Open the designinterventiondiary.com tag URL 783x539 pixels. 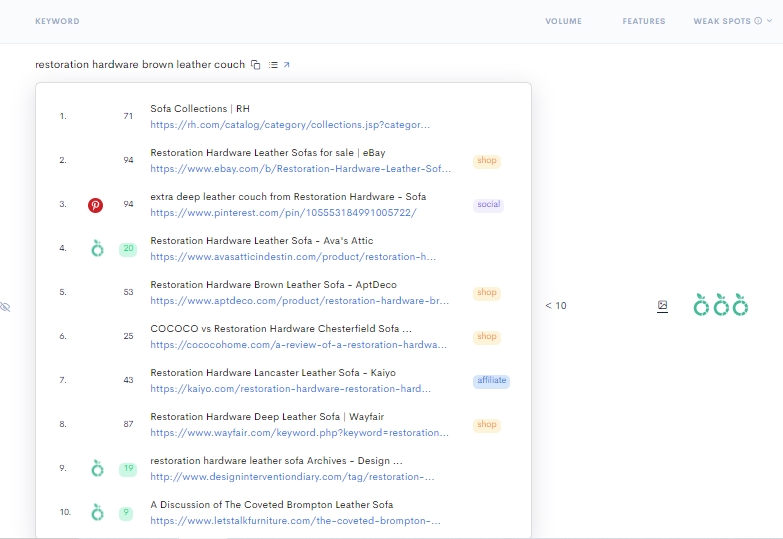pyautogui.click(x=292, y=477)
